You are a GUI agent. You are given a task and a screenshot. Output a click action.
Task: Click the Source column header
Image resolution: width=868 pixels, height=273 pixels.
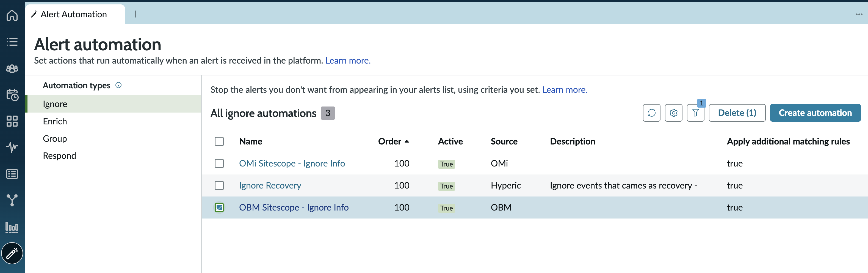tap(504, 141)
